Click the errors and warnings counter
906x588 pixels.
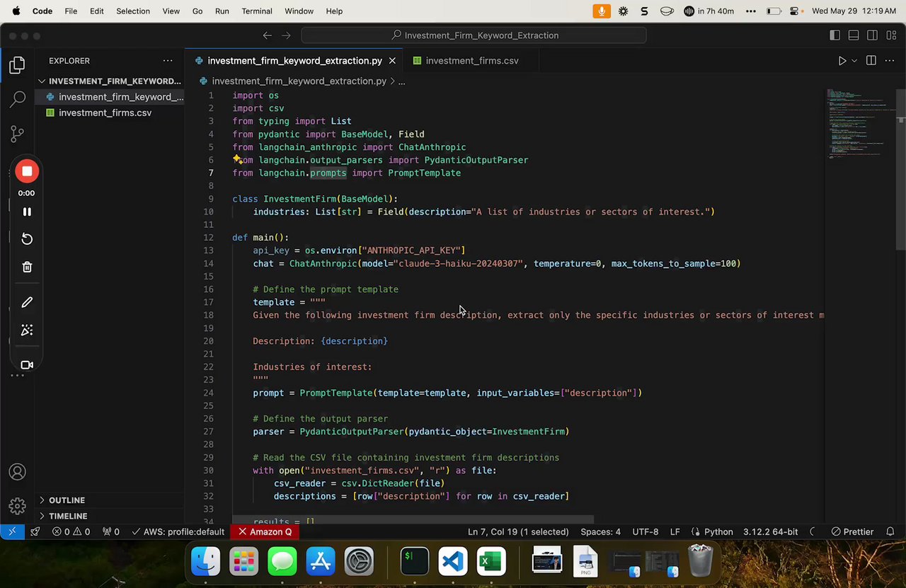[x=71, y=531]
